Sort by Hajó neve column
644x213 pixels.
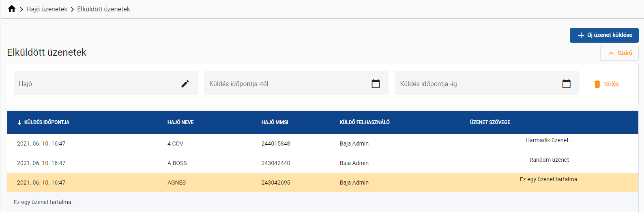[180, 122]
